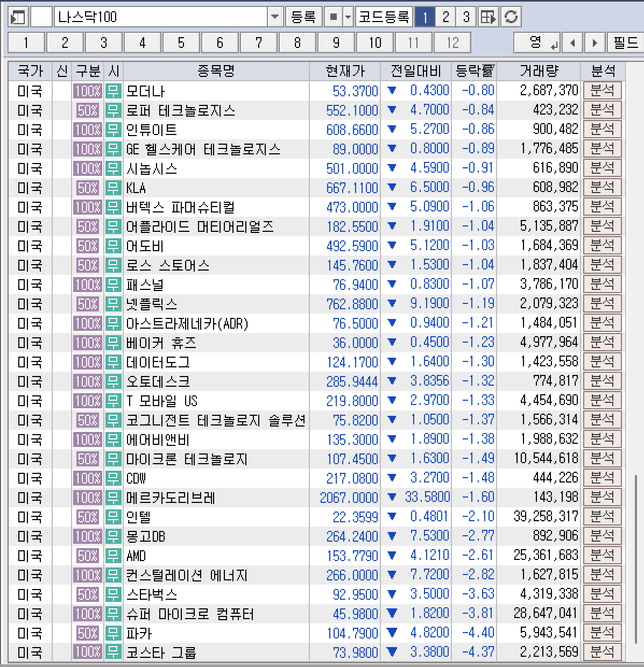Screen dimensions: 644x667
Task: Click the 코드등록 button
Action: 384,17
